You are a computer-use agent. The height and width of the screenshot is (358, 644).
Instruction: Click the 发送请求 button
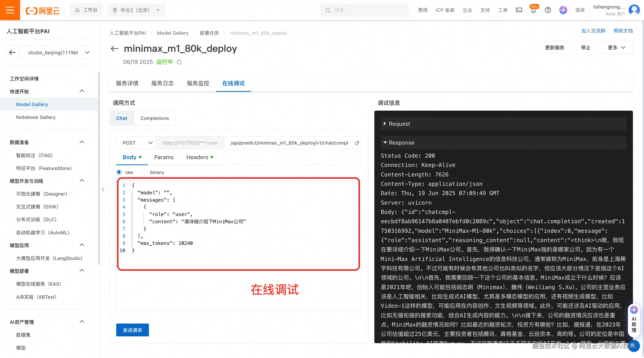click(132, 330)
